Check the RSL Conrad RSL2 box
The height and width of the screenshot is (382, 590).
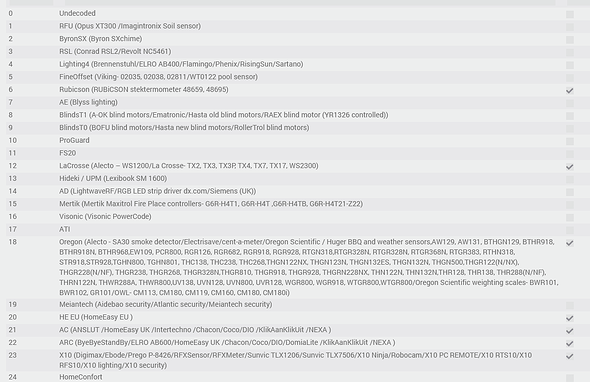tap(570, 52)
